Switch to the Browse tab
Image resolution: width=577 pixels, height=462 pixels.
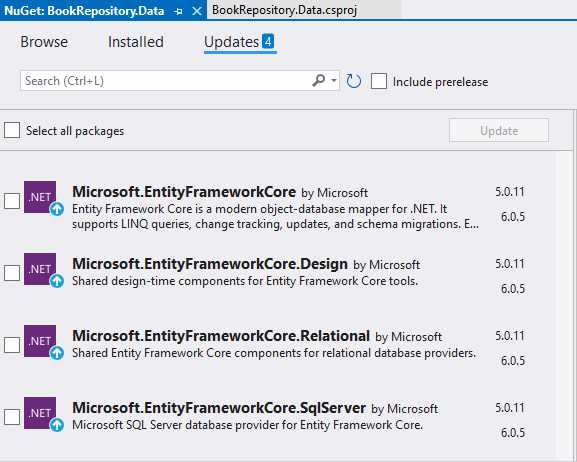point(44,42)
